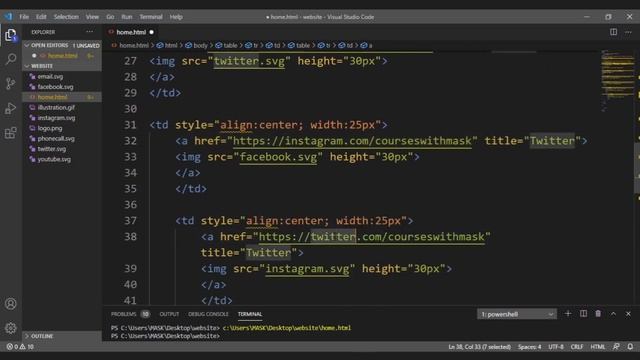Screen dimensions: 640x360
Task: Click the feedback icon in status bar
Action: point(616,347)
